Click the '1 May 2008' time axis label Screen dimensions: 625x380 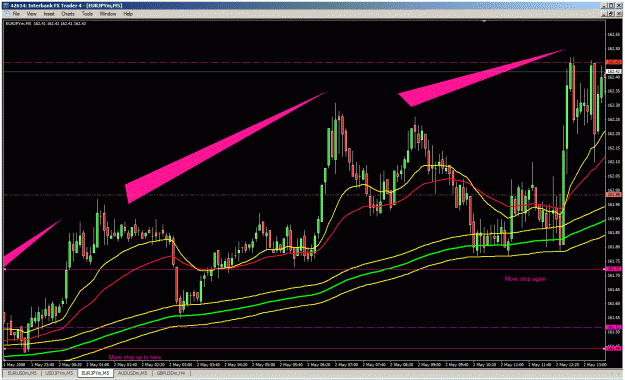point(14,364)
